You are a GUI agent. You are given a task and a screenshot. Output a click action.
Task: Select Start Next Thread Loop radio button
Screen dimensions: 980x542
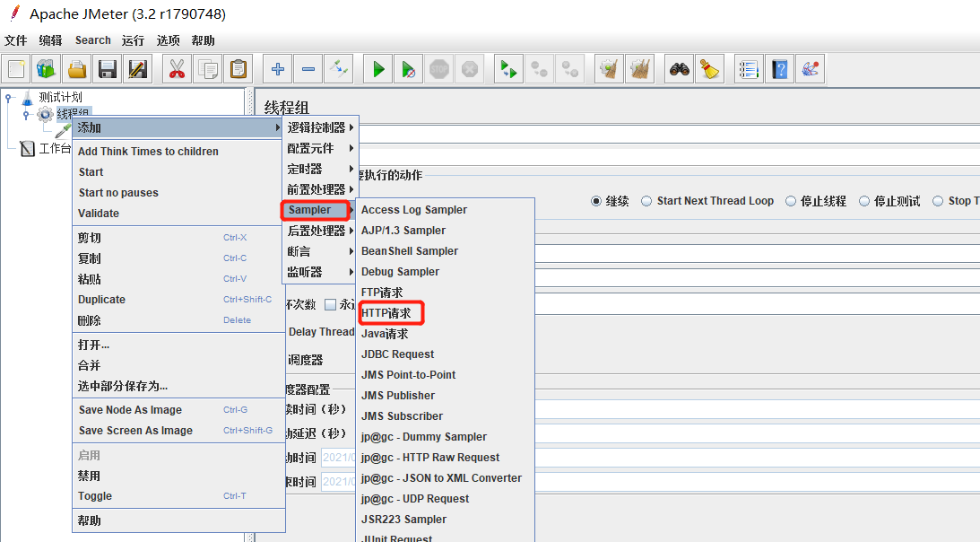646,201
